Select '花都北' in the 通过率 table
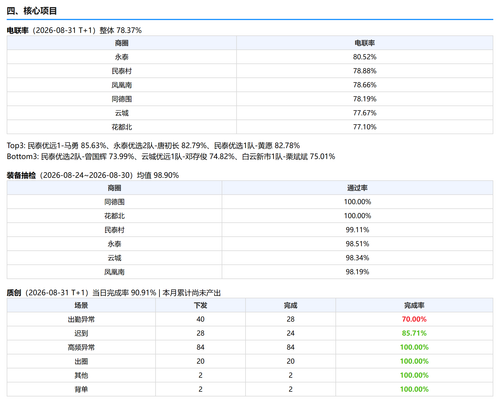500x403 pixels. tap(114, 216)
